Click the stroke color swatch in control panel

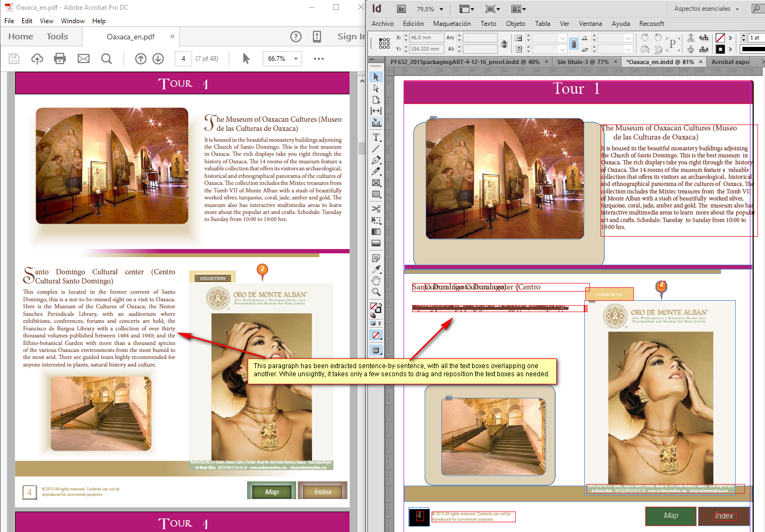(x=720, y=49)
